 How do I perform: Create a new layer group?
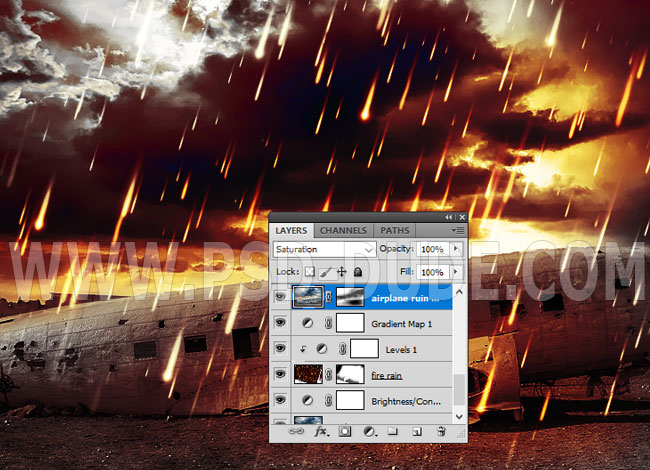coord(393,432)
